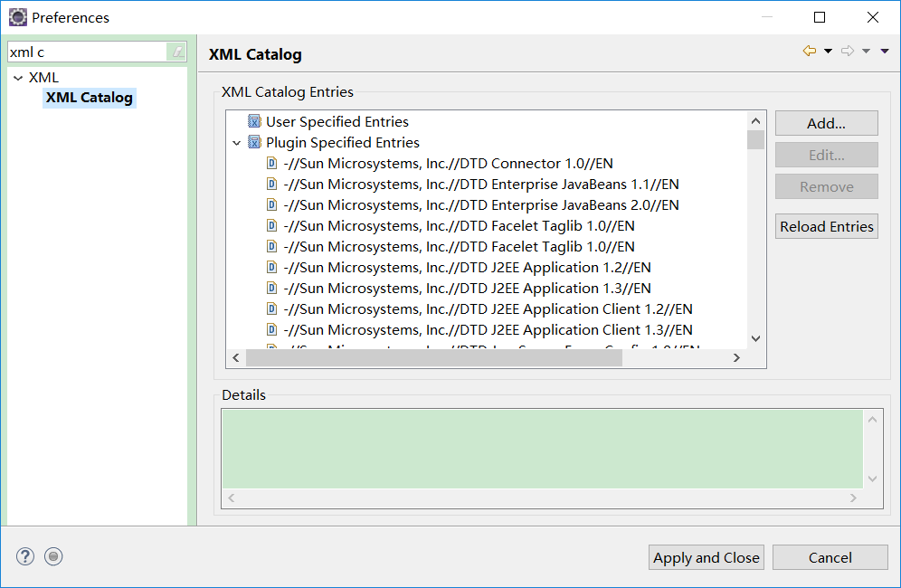Click the filter text input field
This screenshot has width=901, height=588.
[x=86, y=52]
